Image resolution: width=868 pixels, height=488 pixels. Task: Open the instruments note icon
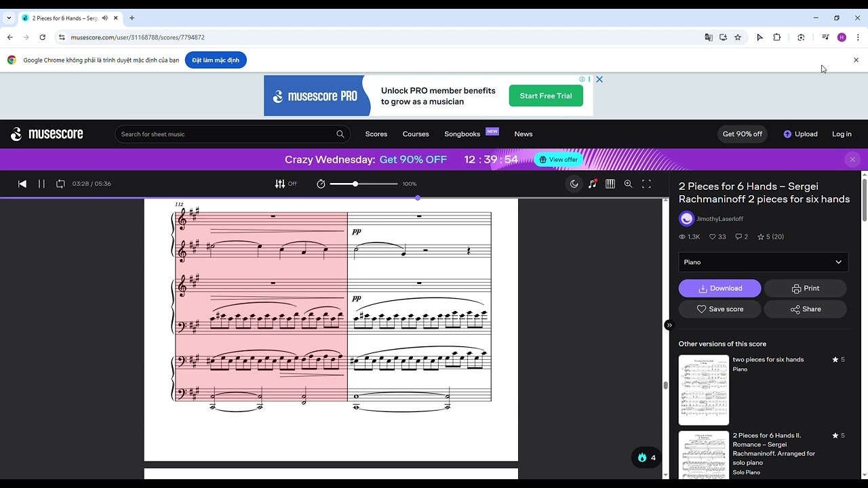(x=593, y=184)
